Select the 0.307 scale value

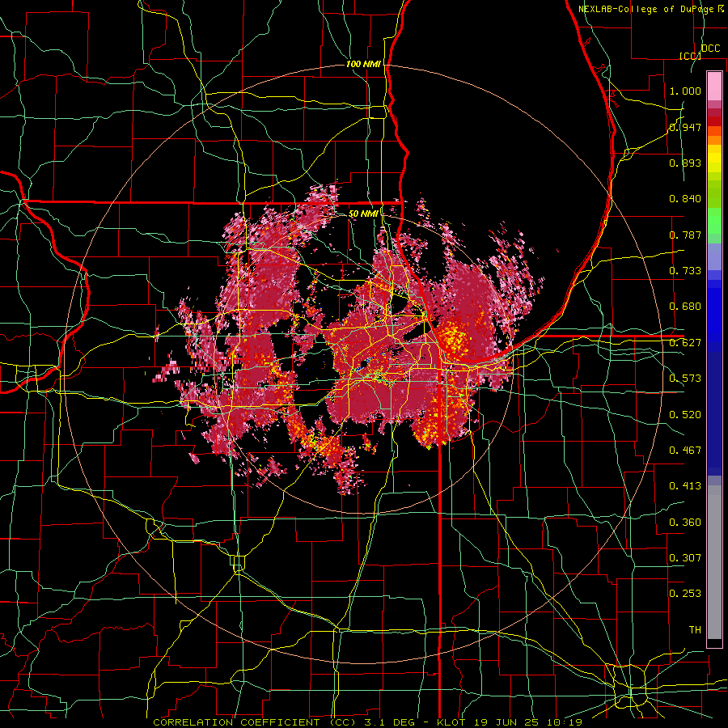(685, 558)
